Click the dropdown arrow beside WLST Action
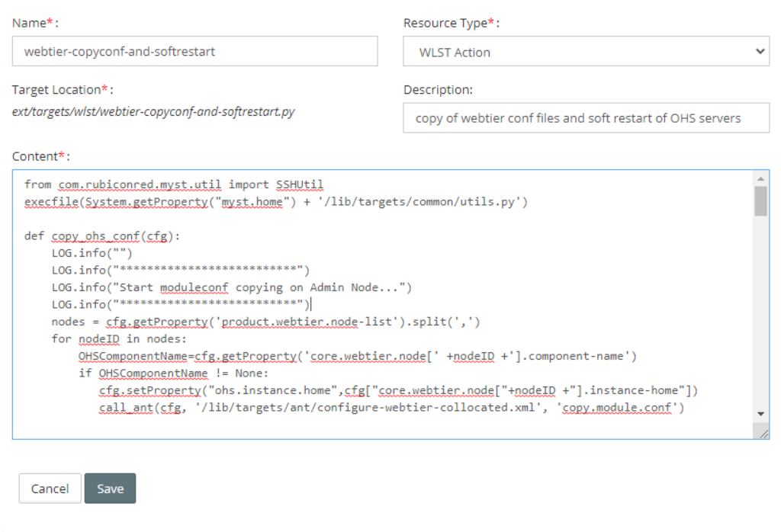The image size is (781, 532). 760,51
